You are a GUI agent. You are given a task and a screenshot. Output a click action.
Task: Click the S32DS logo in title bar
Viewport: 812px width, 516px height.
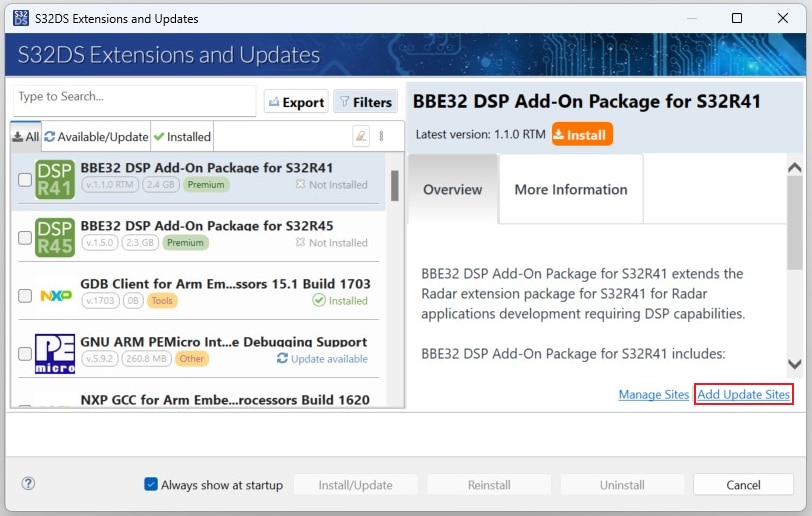click(x=21, y=18)
